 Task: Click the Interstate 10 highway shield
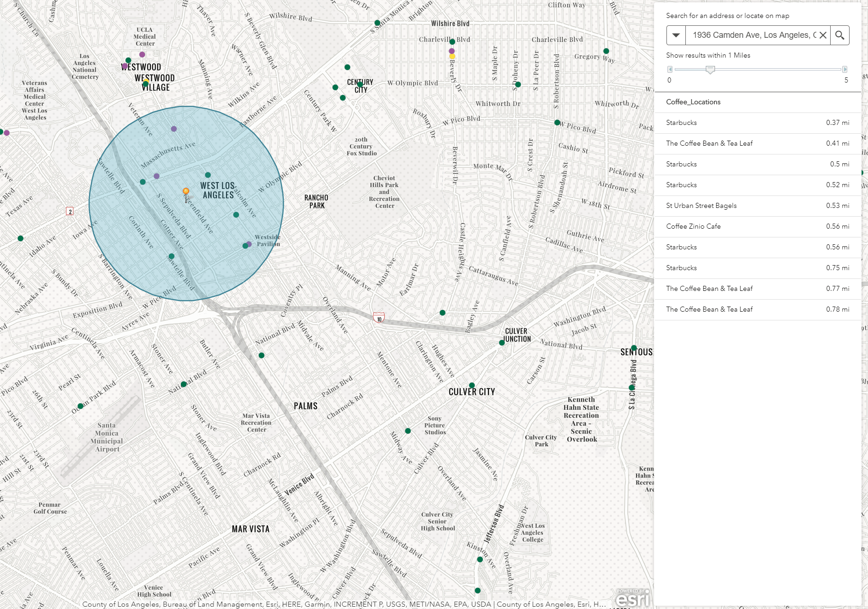click(379, 318)
